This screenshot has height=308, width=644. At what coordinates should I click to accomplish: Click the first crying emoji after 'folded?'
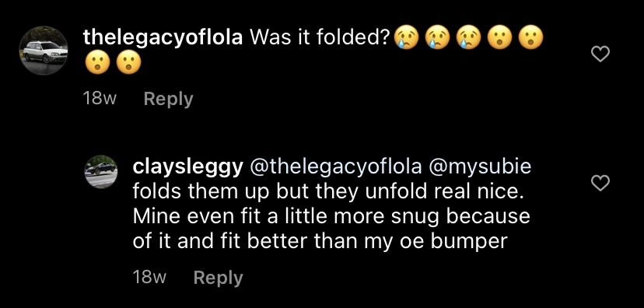pos(406,39)
